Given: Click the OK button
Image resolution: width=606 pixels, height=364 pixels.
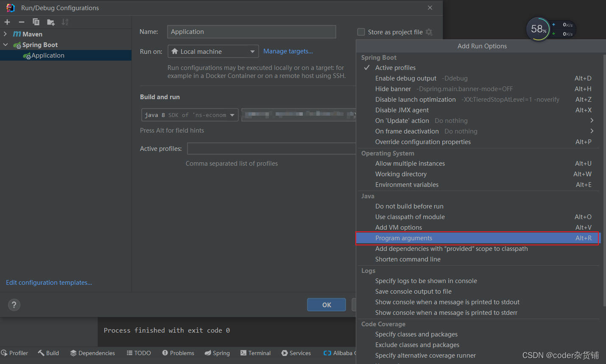Looking at the screenshot, I should click(x=326, y=305).
